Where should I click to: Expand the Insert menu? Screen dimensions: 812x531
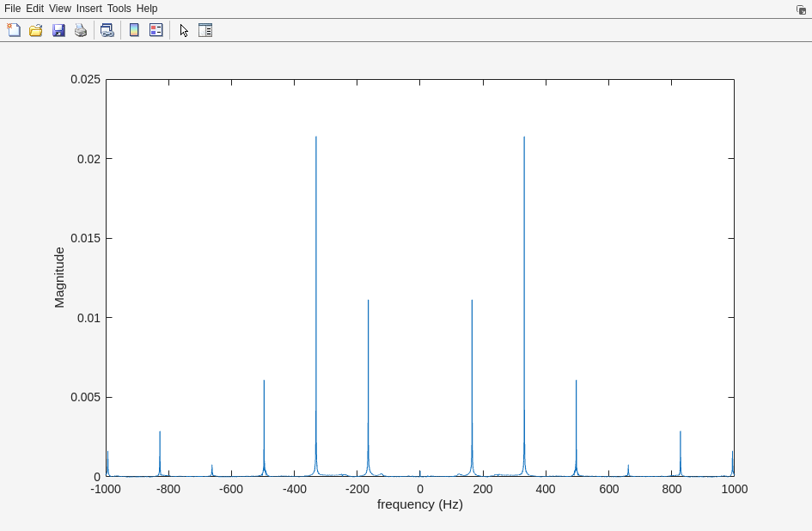pos(89,9)
